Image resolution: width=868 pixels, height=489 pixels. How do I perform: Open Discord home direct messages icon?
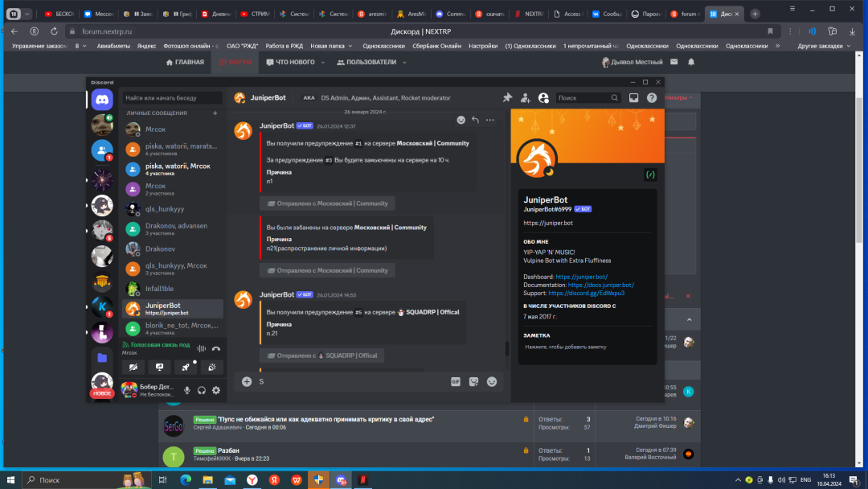tap(102, 100)
